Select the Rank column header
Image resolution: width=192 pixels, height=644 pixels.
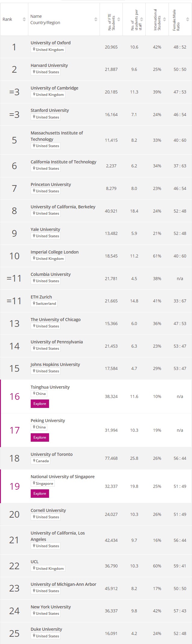coord(7,19)
